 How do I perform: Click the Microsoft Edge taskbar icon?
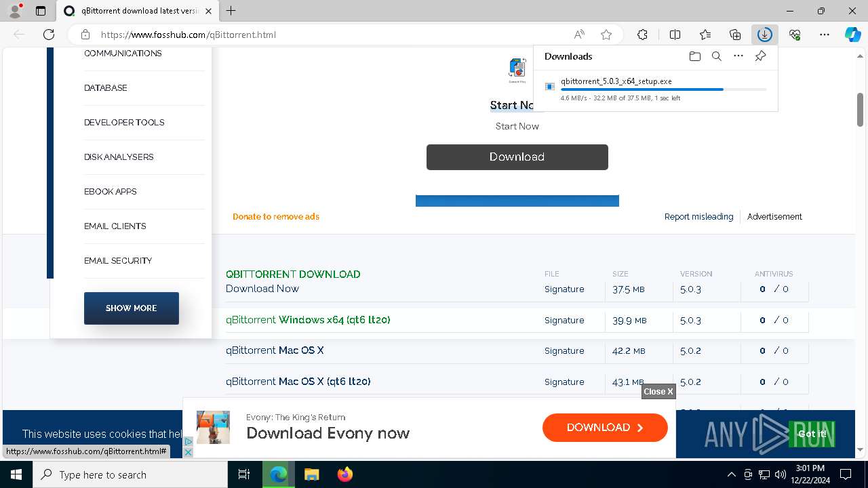(278, 474)
